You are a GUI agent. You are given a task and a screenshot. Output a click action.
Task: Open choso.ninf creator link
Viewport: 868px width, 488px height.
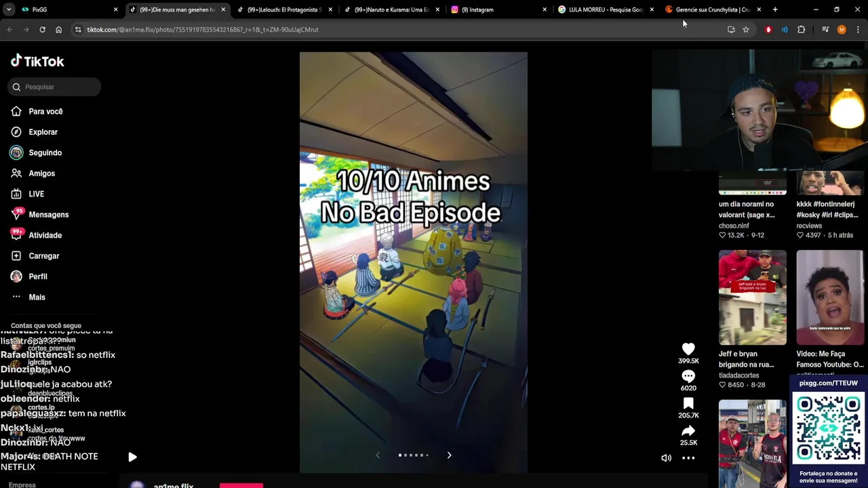pyautogui.click(x=734, y=226)
